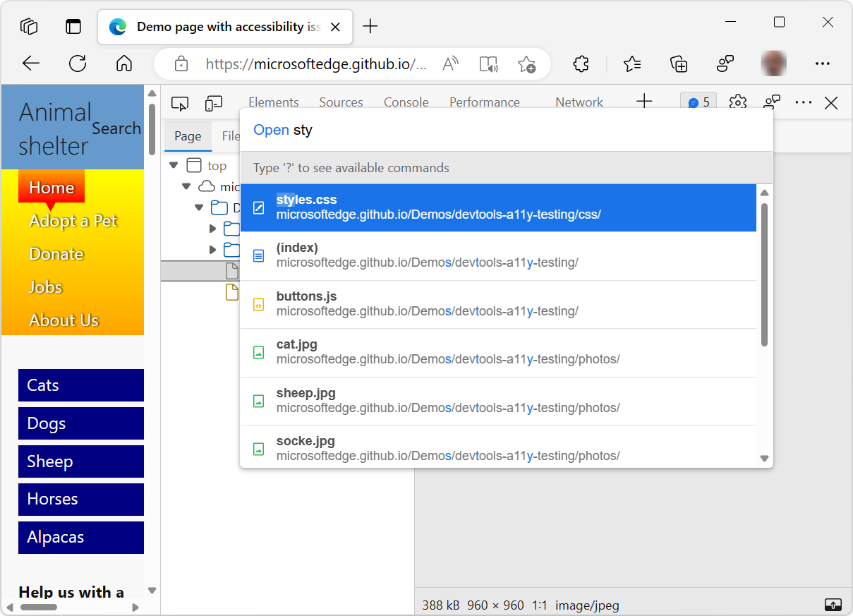Click the results list scrollbar thumb
The image size is (853, 616).
point(764,274)
